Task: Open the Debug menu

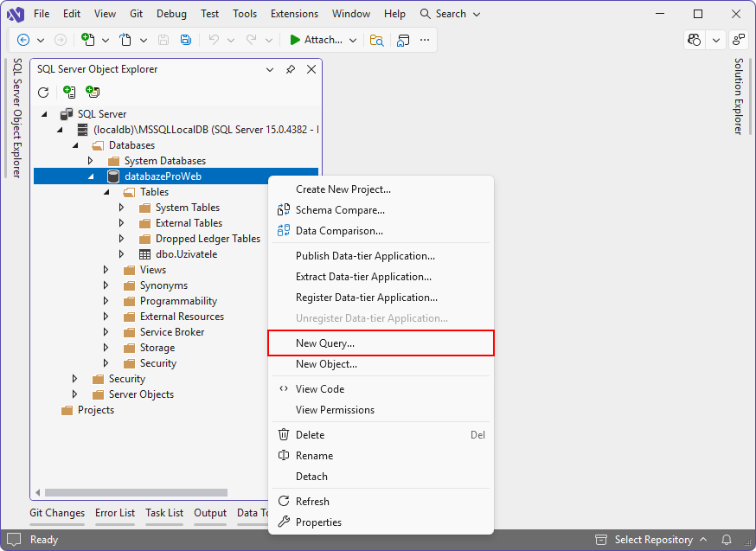Action: pos(171,13)
